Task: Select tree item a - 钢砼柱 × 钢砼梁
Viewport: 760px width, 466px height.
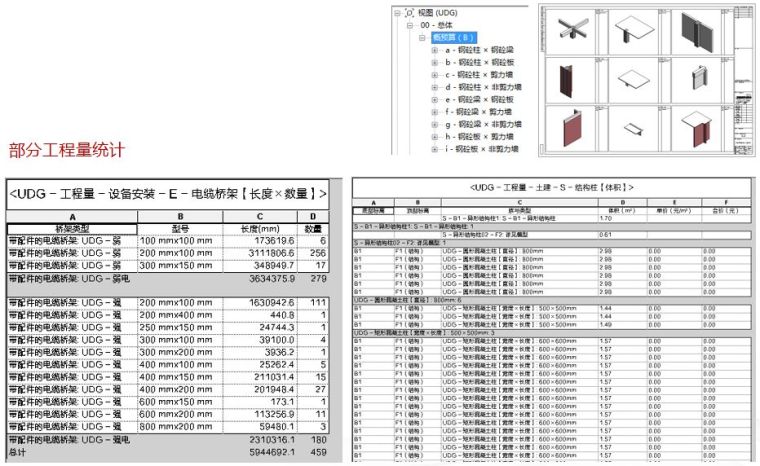Action: 479,50
